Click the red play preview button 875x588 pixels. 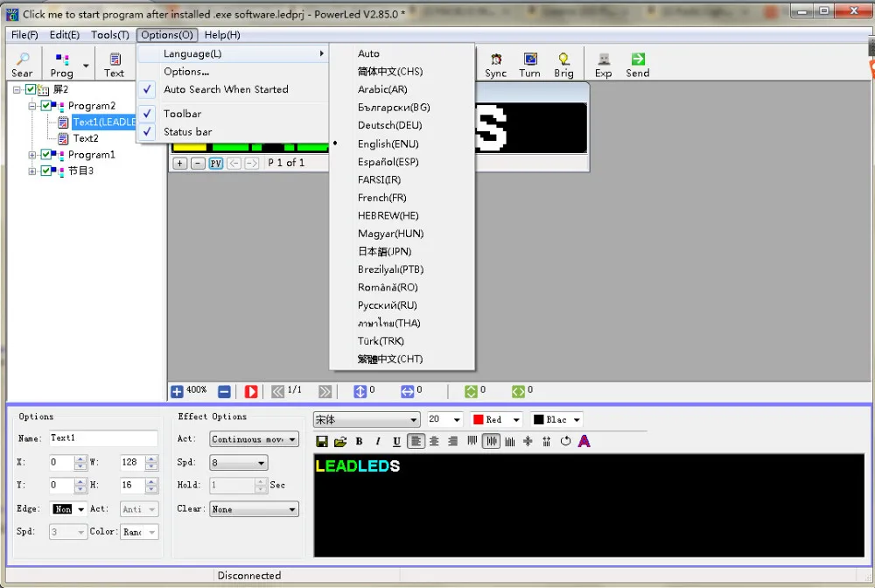(x=251, y=392)
